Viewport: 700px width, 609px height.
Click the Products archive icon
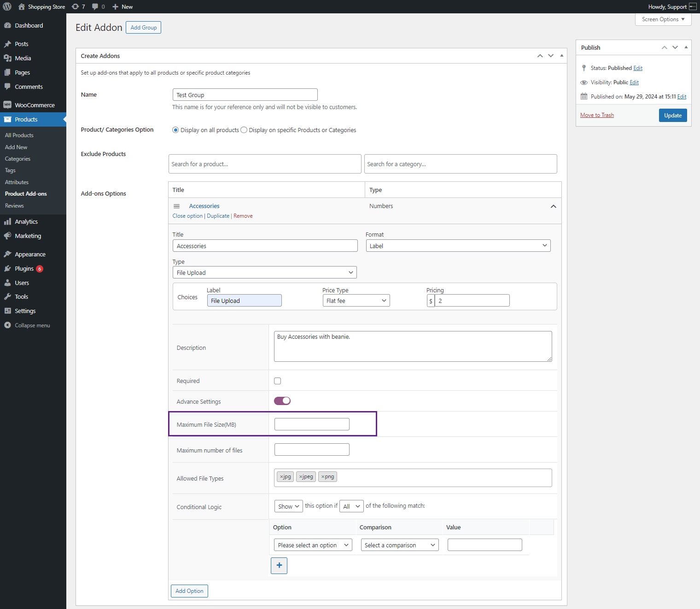7,119
